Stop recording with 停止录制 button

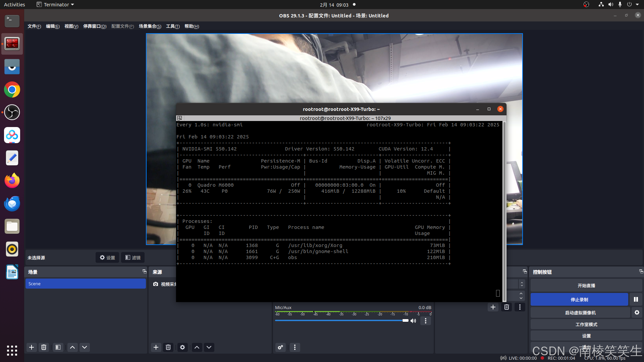[579, 299]
